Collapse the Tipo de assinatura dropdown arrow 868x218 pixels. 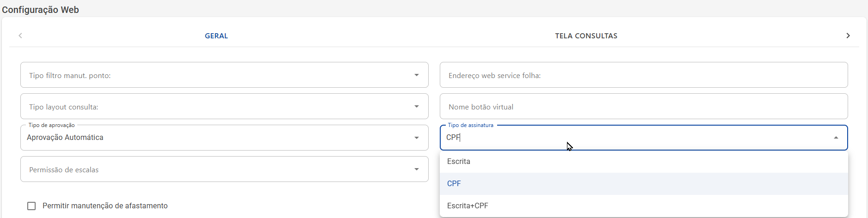point(836,138)
